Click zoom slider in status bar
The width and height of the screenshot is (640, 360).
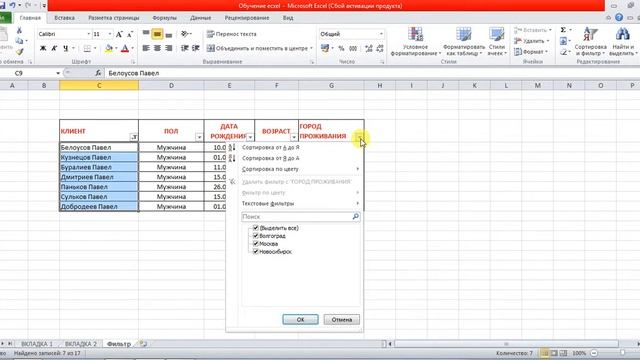[x=622, y=353]
